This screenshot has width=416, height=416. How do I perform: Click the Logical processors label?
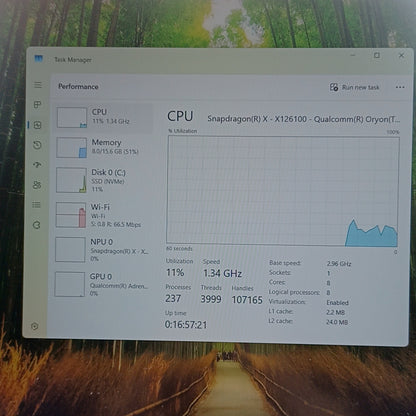pyautogui.click(x=294, y=292)
